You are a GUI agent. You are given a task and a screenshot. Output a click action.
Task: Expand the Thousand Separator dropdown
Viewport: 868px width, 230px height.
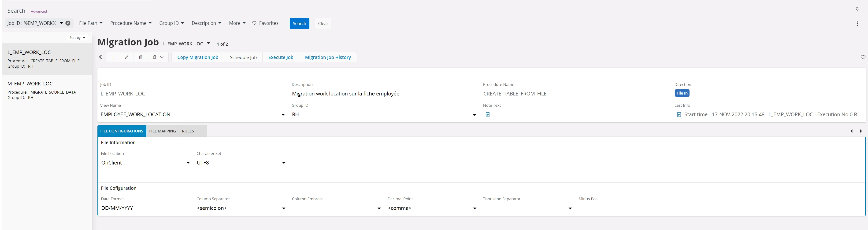click(570, 208)
